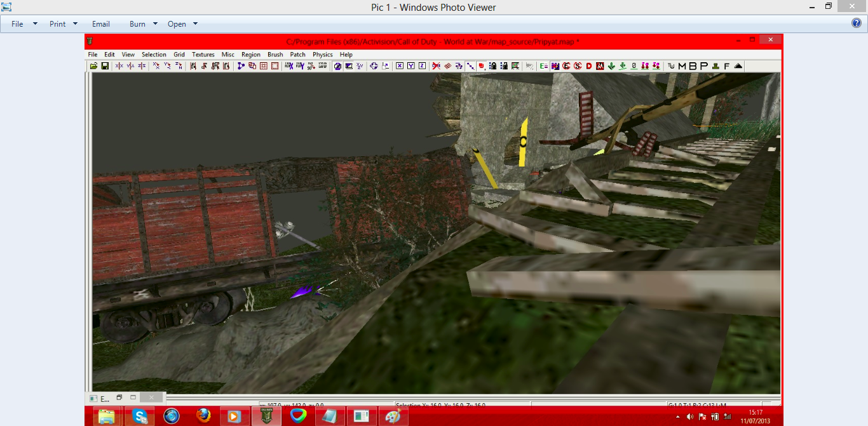Click the flip Z-axis icon
The image size is (868, 426).
[142, 66]
